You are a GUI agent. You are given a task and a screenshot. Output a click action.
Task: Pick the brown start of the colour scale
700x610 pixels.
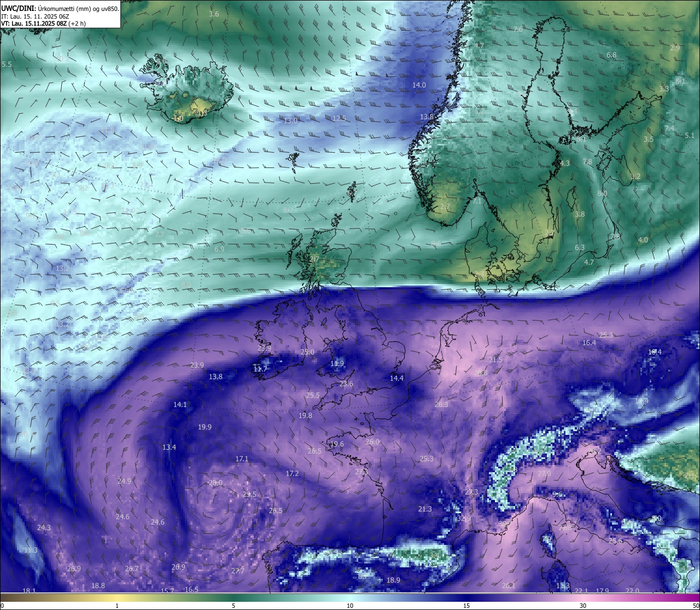coord(3,597)
